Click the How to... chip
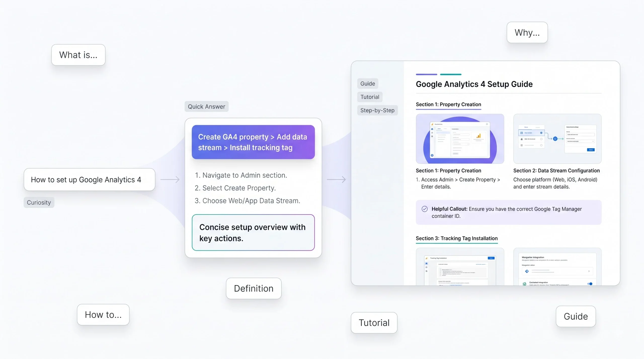644x359 pixels. click(x=103, y=315)
